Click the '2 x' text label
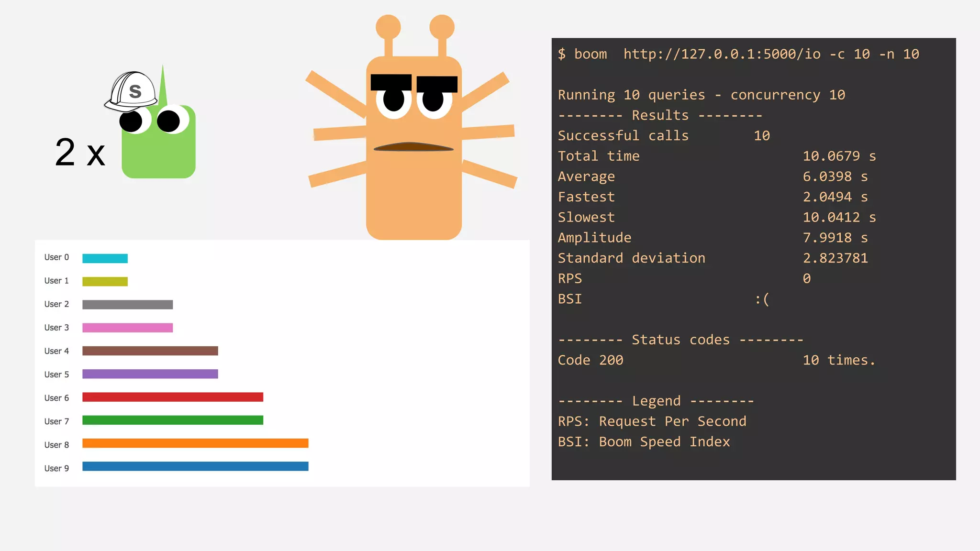980x551 pixels. (x=80, y=153)
